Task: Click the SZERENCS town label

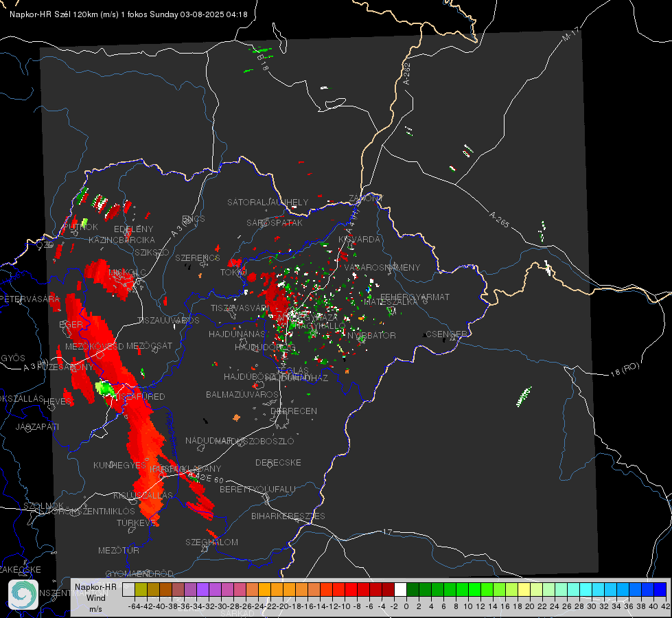Action: (x=198, y=257)
